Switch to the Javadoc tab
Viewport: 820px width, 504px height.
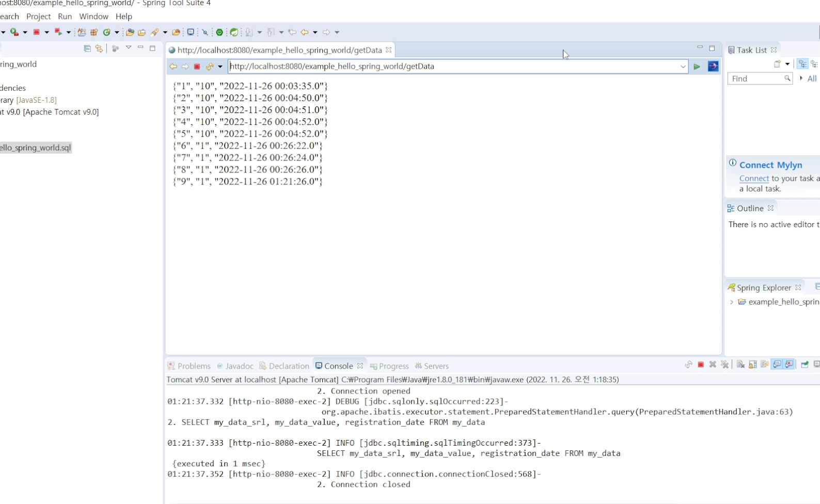click(235, 366)
